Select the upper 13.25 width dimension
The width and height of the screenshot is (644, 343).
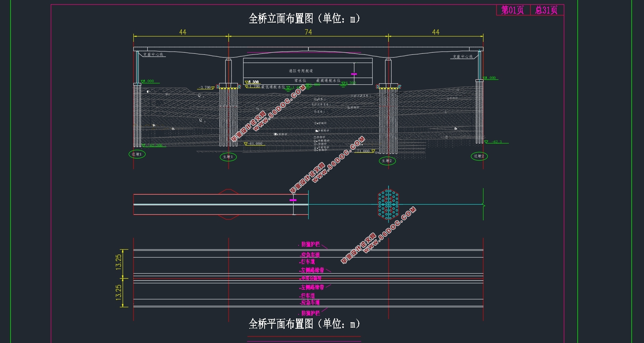(x=118, y=262)
